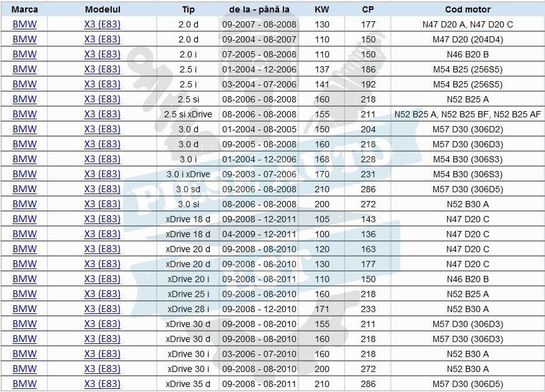Select the KW value 120
The height and width of the screenshot is (392, 545).
click(x=322, y=249)
